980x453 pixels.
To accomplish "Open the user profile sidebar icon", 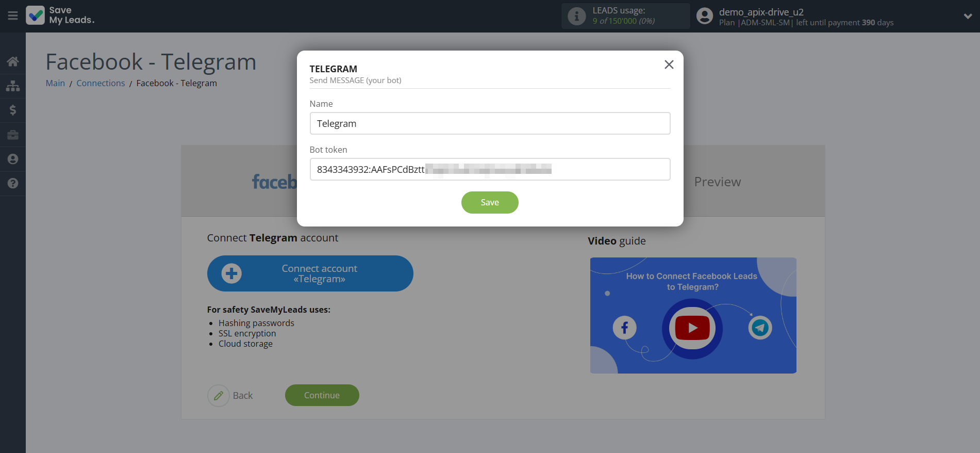I will tap(13, 159).
